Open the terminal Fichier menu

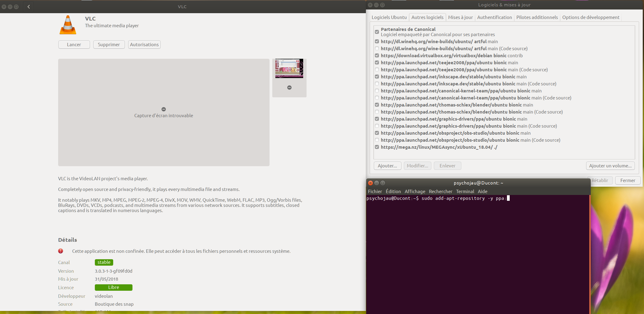375,191
